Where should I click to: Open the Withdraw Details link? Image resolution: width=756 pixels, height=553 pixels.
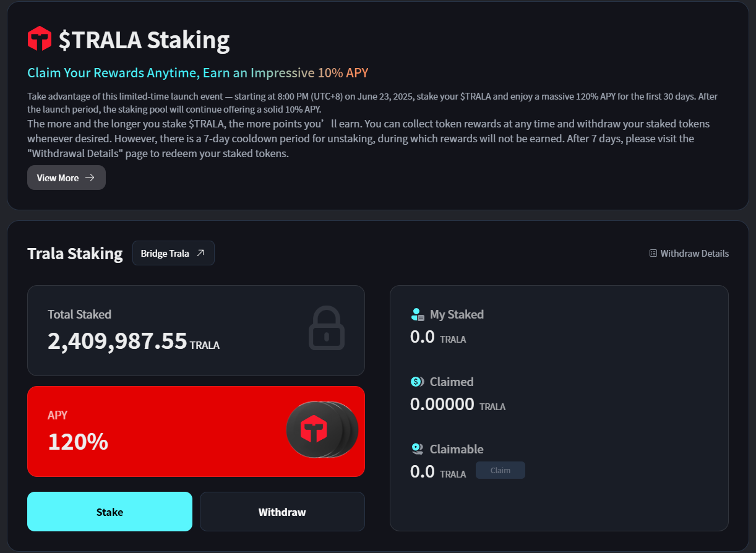click(689, 253)
